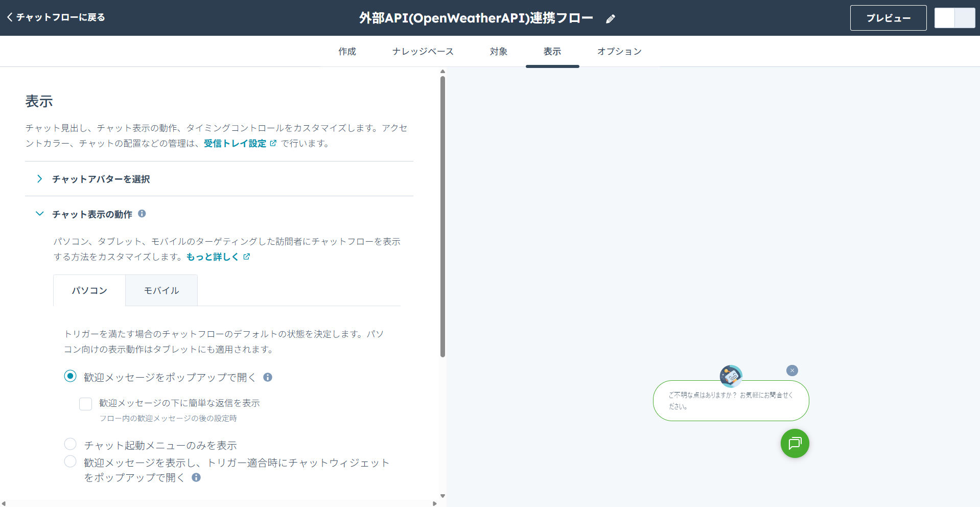Dismiss the welcome message bubble with × icon
The width and height of the screenshot is (980, 507).
coord(792,370)
